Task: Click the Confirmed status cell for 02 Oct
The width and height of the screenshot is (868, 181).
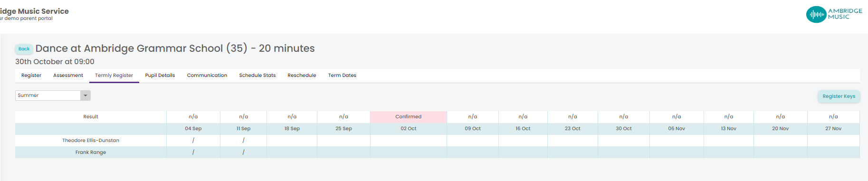Action: click(x=409, y=117)
